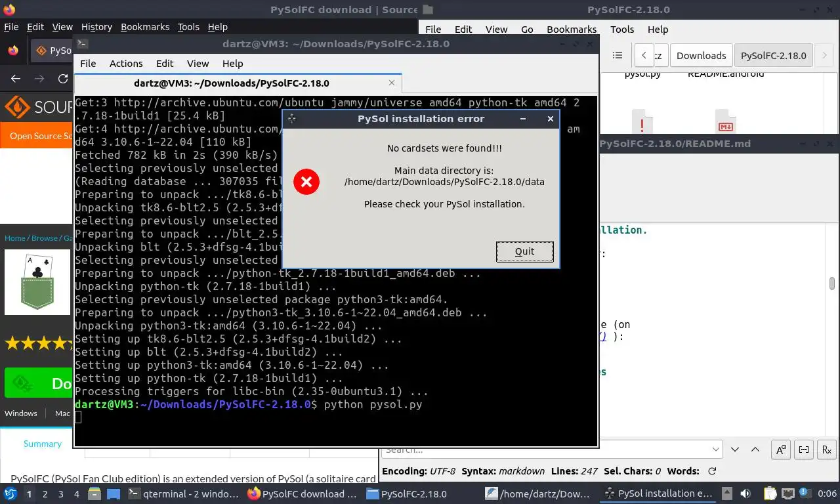Open the file manager launcher in taskbar

pyautogui.click(x=94, y=493)
